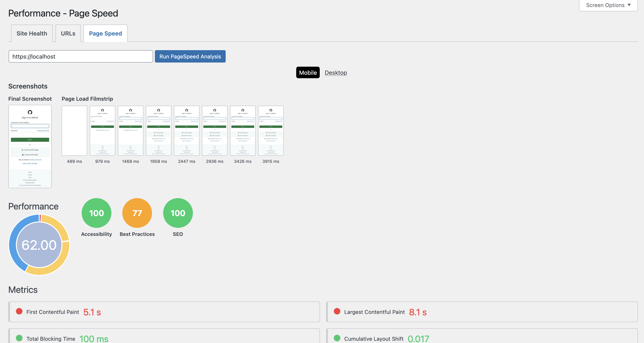Click the green SEO score circle
The height and width of the screenshot is (343, 644).
pyautogui.click(x=178, y=213)
